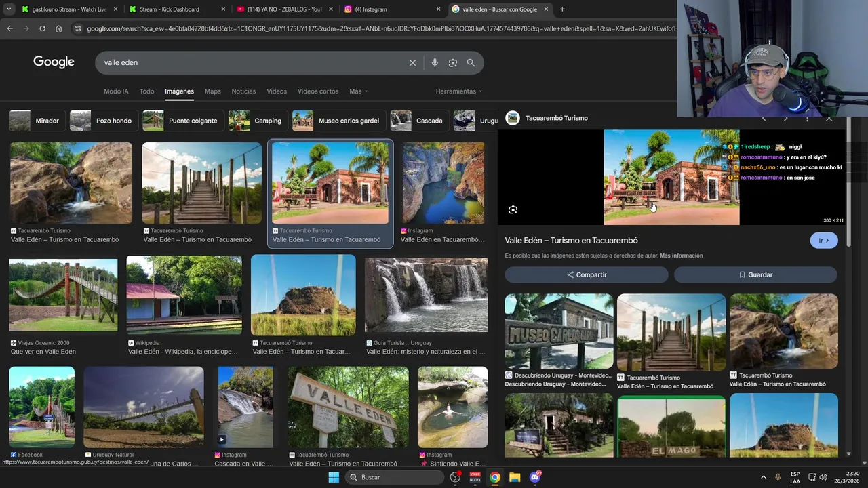
Task: Close the valle eden Google tab
Action: [x=546, y=9]
